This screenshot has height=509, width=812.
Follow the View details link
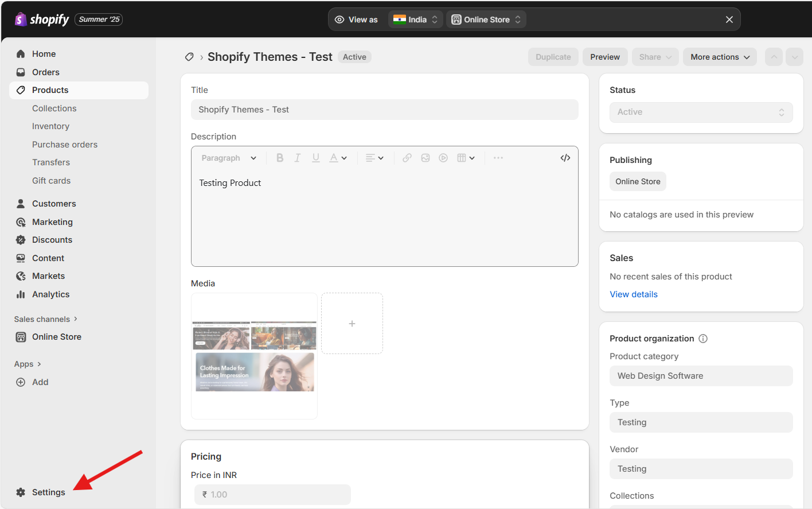tap(634, 294)
